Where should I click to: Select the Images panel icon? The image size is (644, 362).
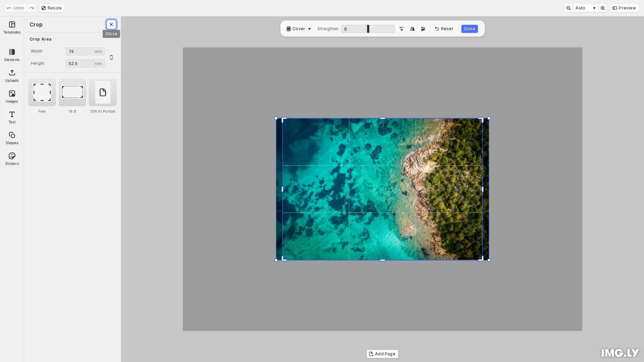12,97
